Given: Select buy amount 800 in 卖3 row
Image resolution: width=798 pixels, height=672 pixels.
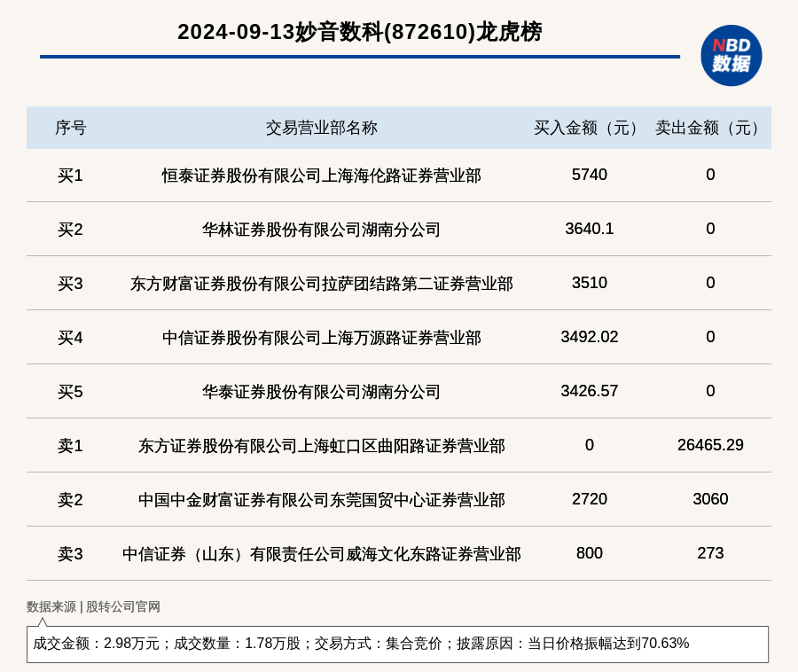Looking at the screenshot, I should [590, 552].
